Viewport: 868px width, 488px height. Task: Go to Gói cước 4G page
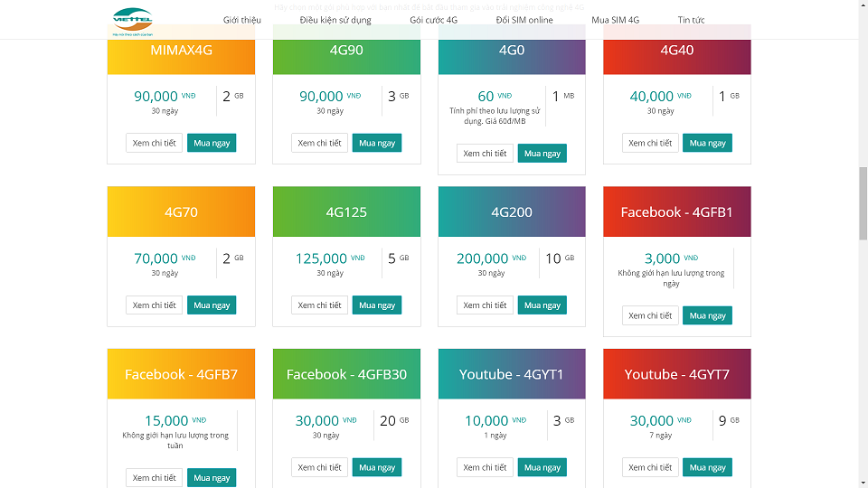click(x=434, y=20)
